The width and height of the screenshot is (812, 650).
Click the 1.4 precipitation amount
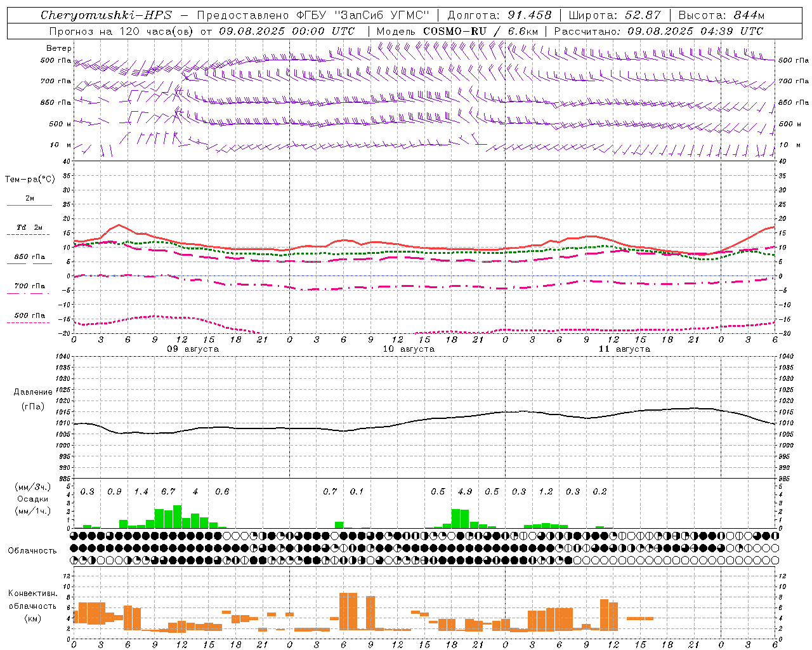pos(141,492)
